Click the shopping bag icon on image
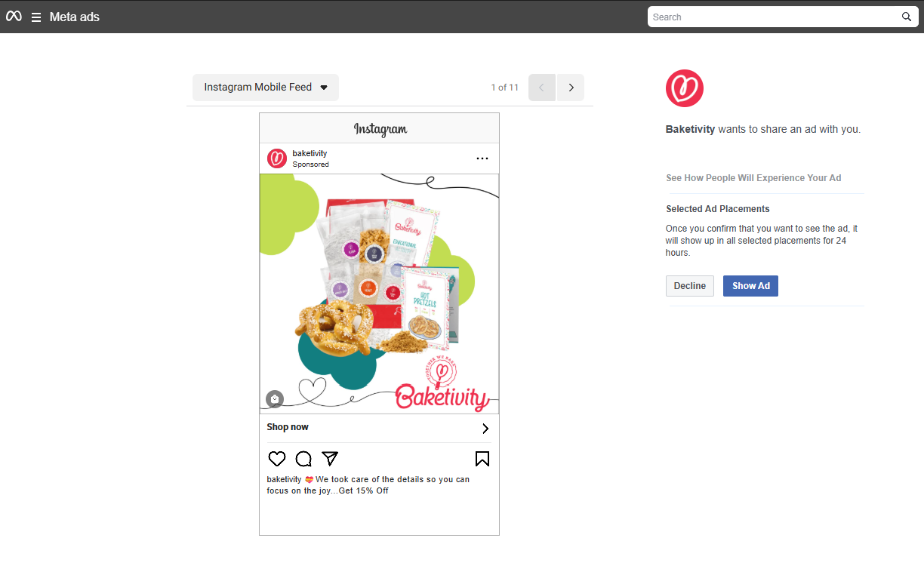Image resolution: width=924 pixels, height=575 pixels. 275,398
